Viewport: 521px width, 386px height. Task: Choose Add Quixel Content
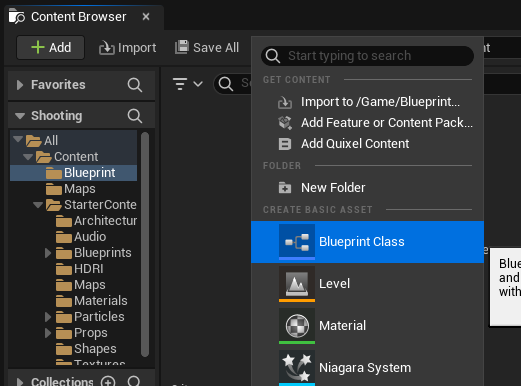point(367,144)
